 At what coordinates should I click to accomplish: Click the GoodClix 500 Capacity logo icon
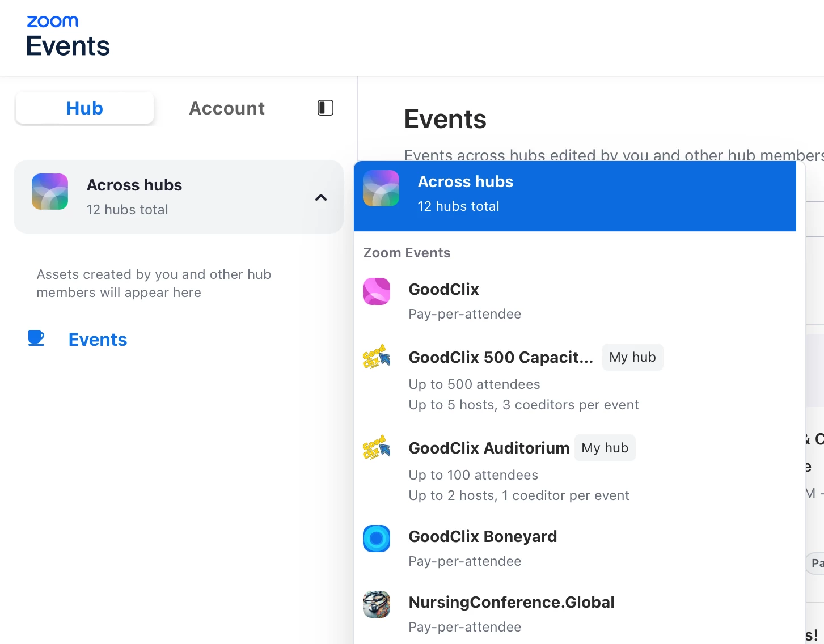coord(377,357)
